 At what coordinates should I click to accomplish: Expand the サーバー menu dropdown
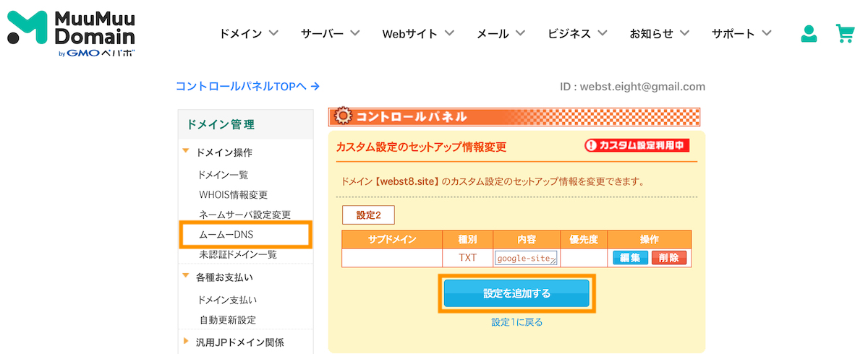(331, 33)
